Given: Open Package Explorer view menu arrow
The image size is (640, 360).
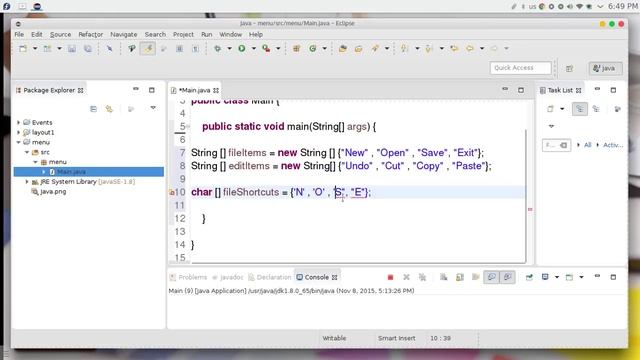Looking at the screenshot, I should pyautogui.click(x=153, y=108).
